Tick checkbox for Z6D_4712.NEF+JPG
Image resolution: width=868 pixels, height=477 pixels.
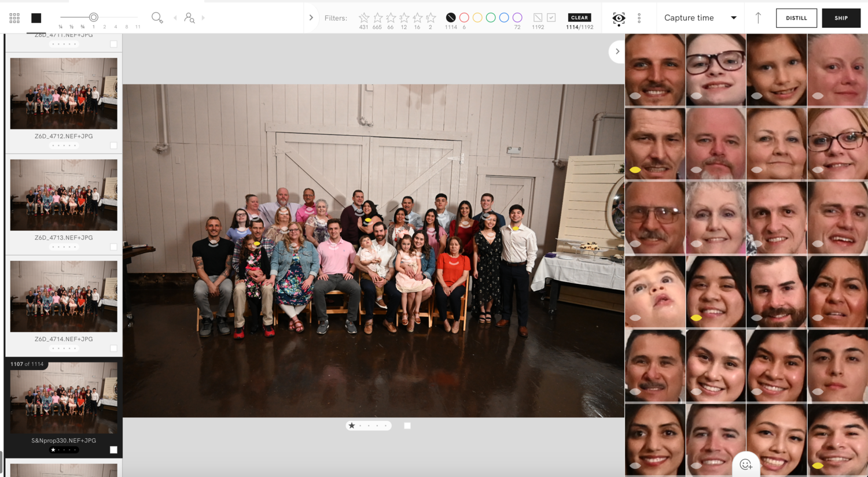point(113,146)
